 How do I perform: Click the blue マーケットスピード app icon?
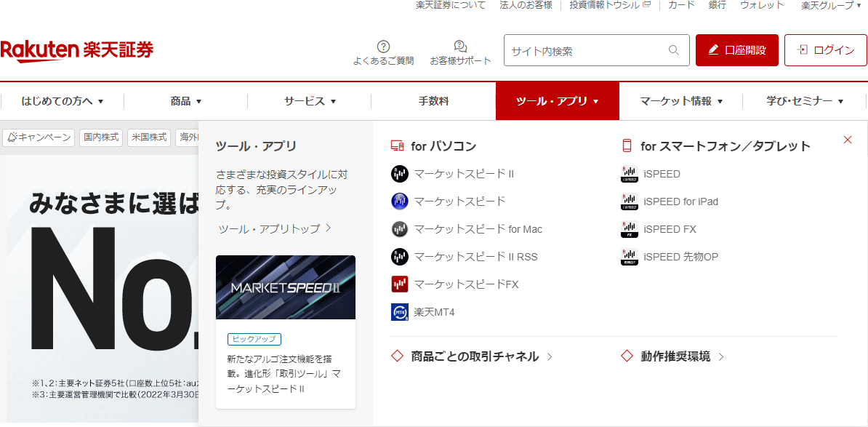click(x=399, y=201)
